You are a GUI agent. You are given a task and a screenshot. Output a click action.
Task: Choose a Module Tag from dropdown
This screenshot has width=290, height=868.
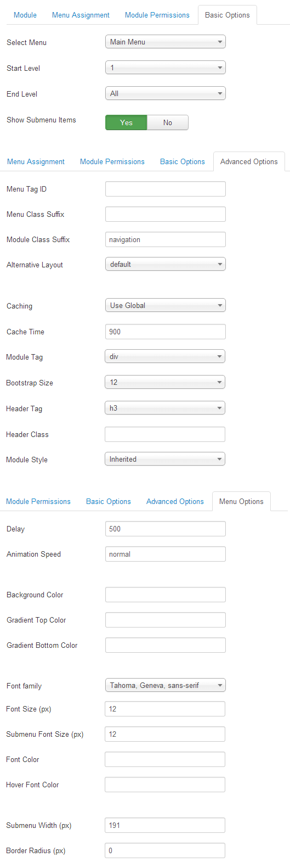point(165,356)
